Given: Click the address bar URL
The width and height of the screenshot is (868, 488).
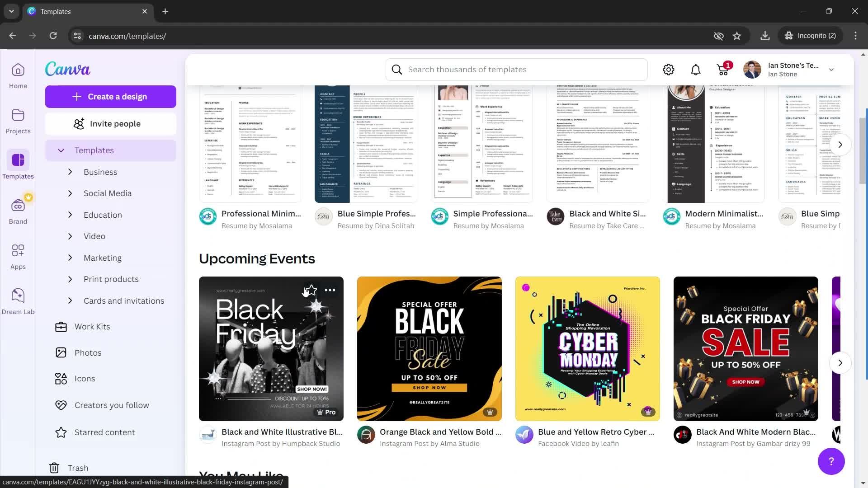Looking at the screenshot, I should click(x=127, y=36).
